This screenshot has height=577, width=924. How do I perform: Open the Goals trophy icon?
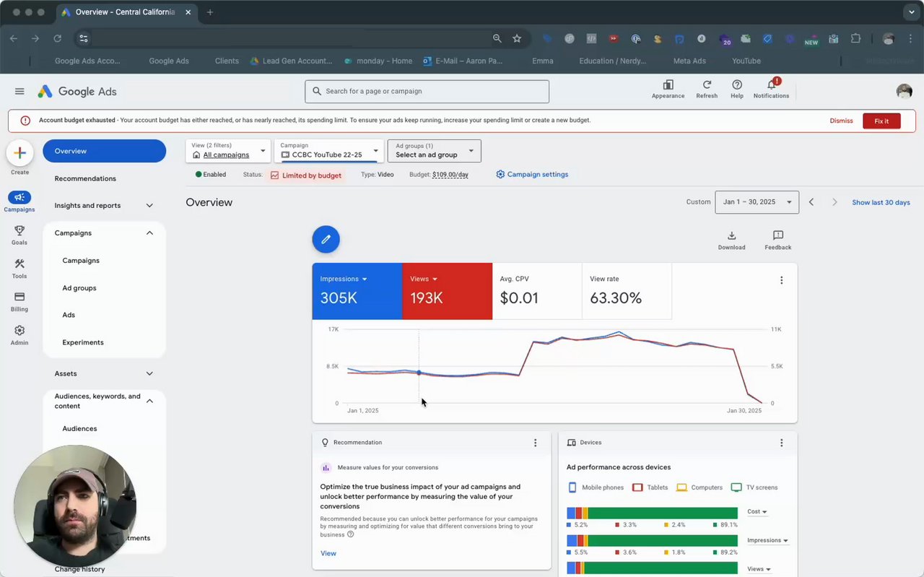click(x=19, y=235)
